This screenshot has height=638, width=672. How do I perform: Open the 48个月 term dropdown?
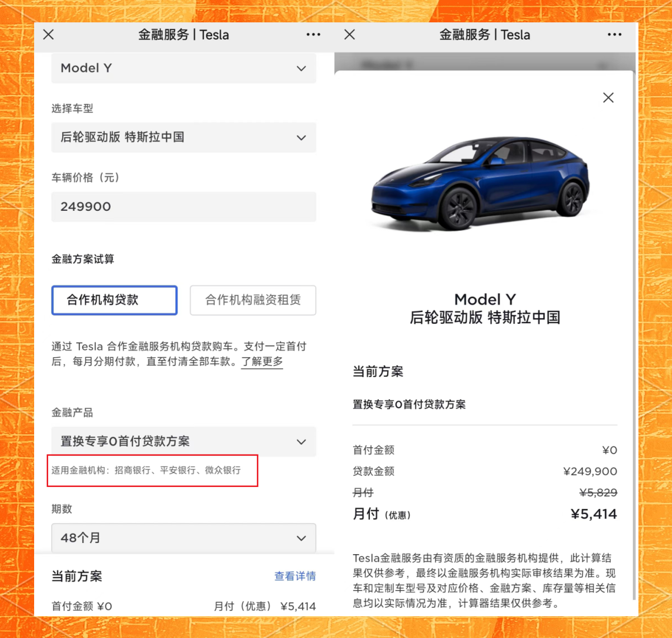point(184,538)
